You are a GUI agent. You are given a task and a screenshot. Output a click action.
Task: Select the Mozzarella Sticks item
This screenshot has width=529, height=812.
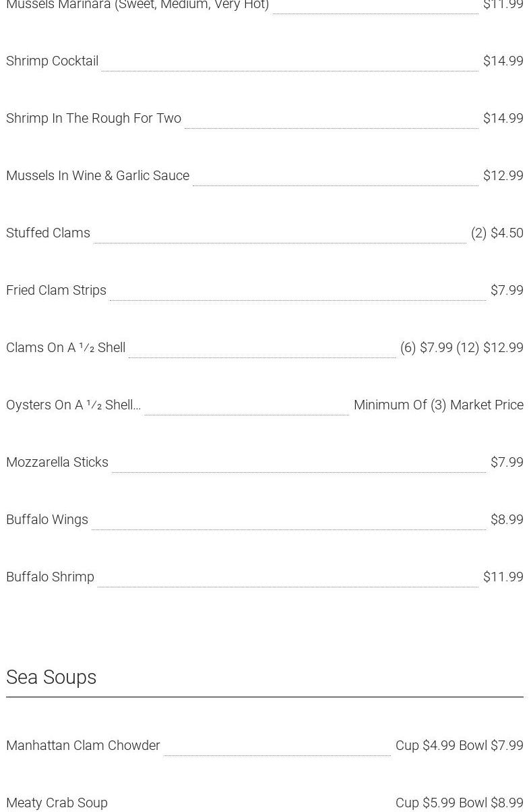(57, 462)
